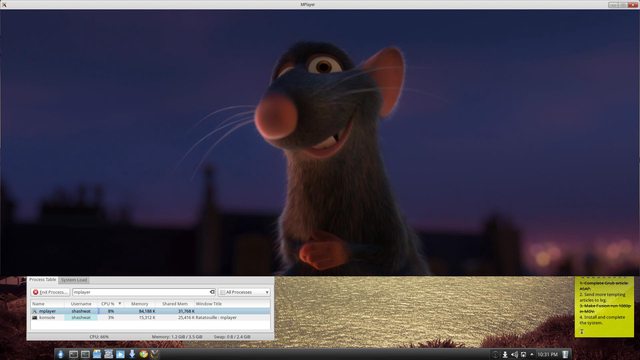
Task: Click konsole's username cell shashwat
Action: 81,318
